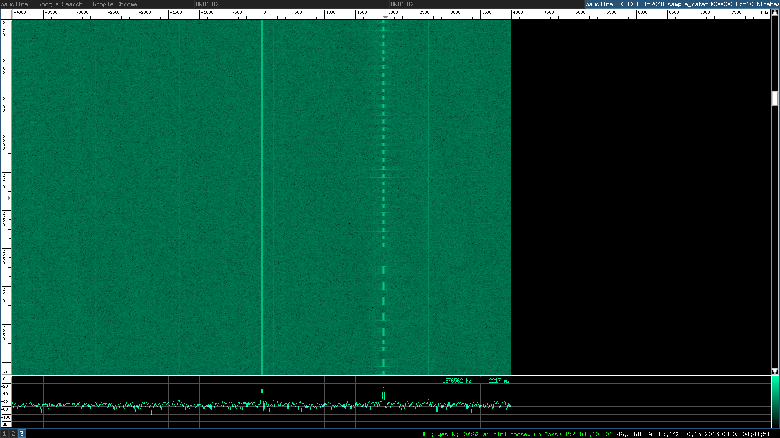This screenshot has width=780, height=438.
Task: Open the first menu label in top-left bar
Action: point(14,4)
